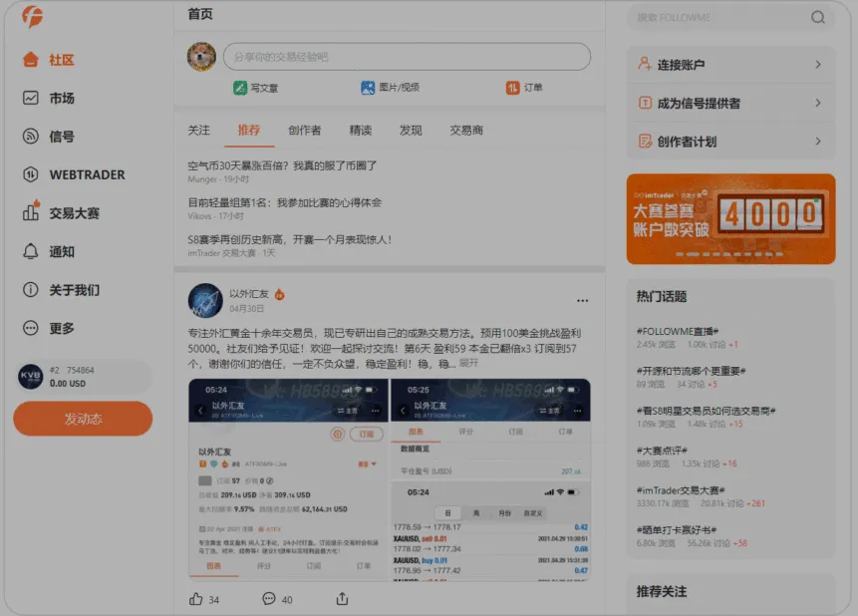Screen dimensions: 858x616
Task: Open 交易大赛 contest icon
Action: (31, 212)
